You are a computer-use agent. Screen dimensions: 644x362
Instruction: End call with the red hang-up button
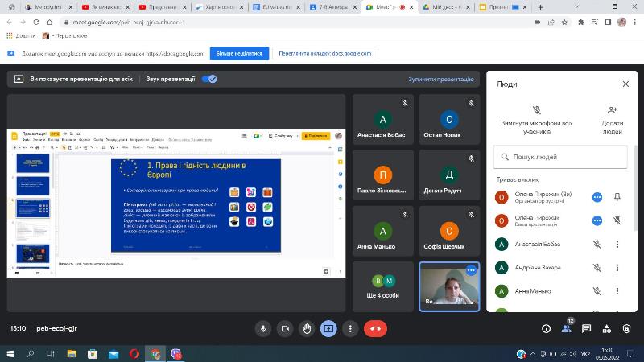tap(375, 328)
